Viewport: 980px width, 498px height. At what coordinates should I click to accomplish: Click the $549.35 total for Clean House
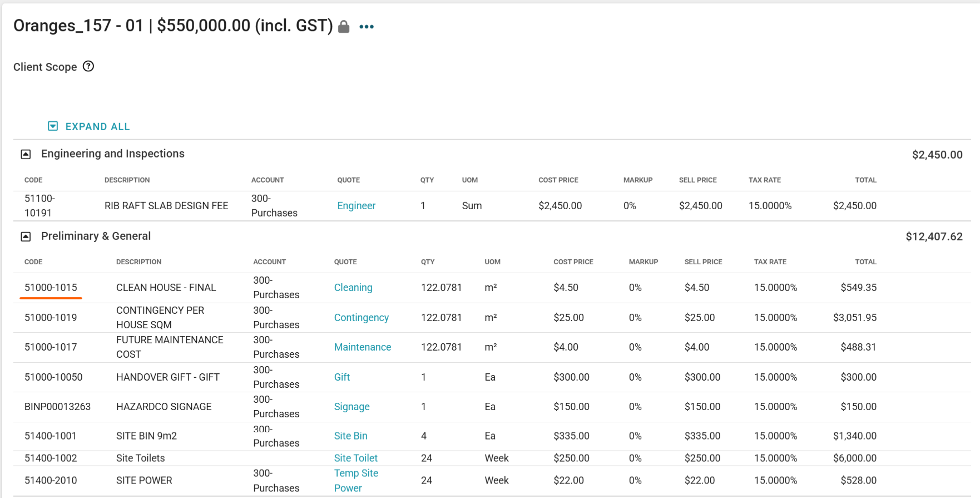859,287
